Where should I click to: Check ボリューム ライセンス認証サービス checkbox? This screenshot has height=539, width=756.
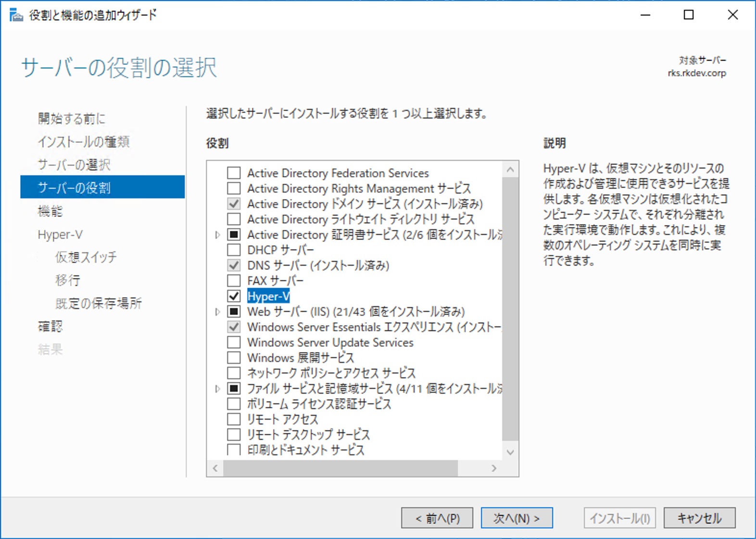pos(234,404)
